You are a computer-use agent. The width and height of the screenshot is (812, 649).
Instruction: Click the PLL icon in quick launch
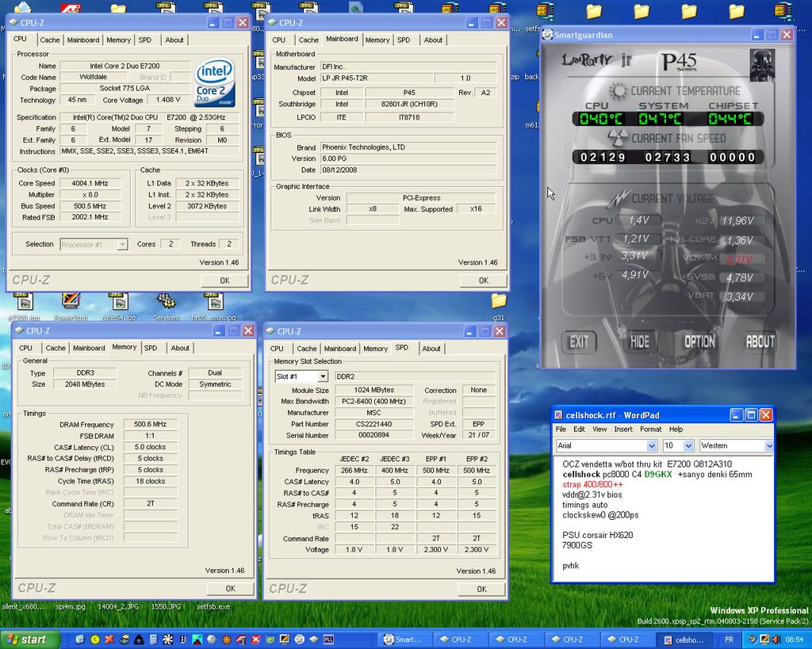(328, 639)
